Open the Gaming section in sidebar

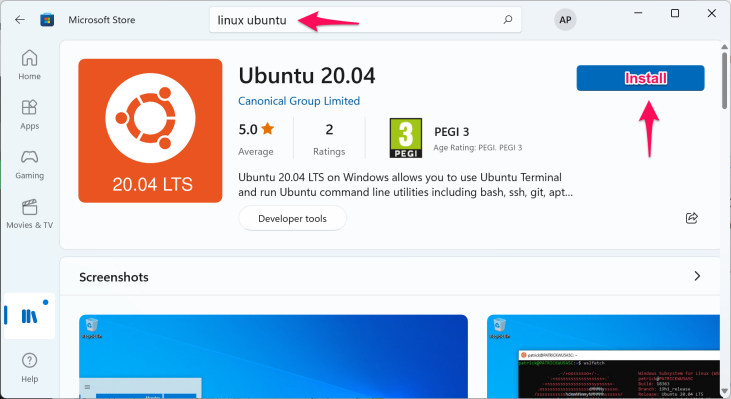[29, 164]
